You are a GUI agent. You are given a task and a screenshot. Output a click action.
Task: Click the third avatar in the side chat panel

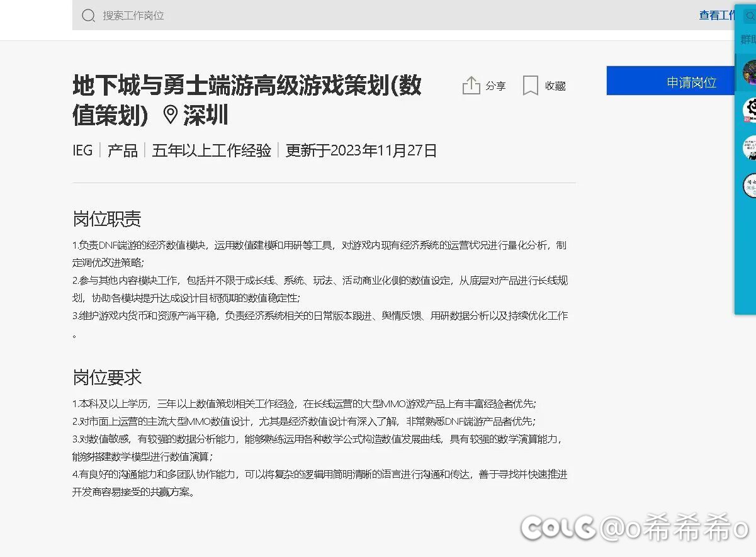(x=749, y=148)
